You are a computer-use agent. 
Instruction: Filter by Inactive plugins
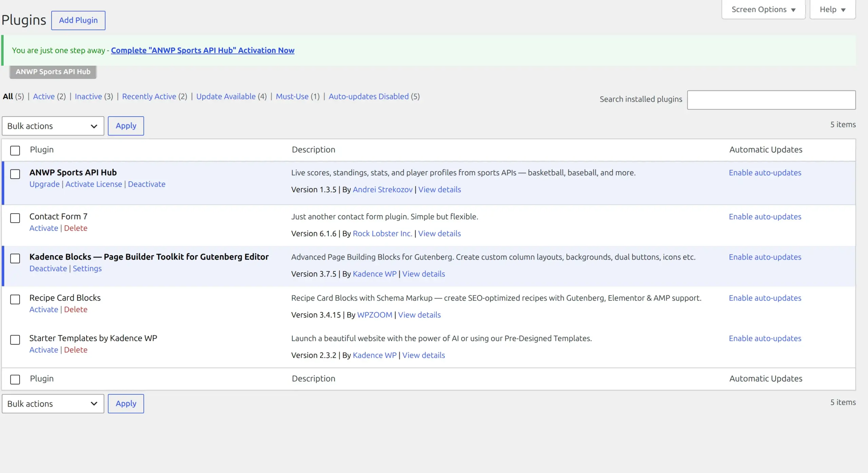tap(88, 96)
